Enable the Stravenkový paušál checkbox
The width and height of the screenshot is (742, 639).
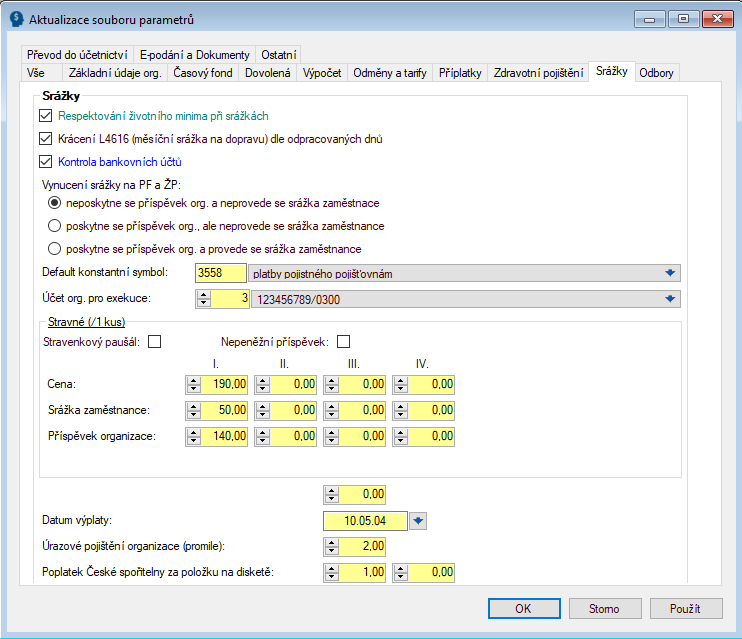click(155, 342)
